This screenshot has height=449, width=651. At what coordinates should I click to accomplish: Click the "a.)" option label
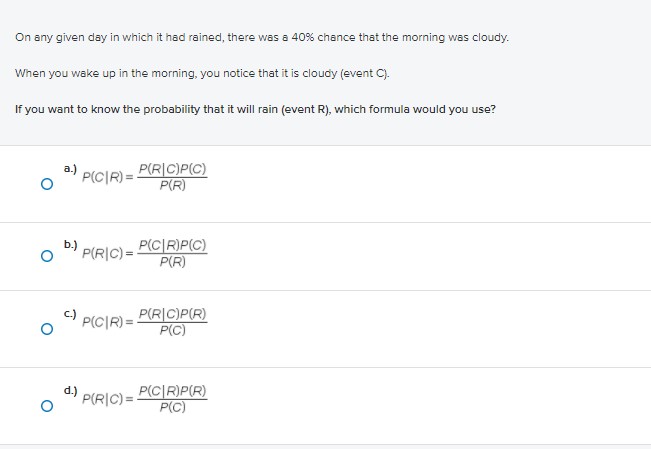(x=70, y=169)
